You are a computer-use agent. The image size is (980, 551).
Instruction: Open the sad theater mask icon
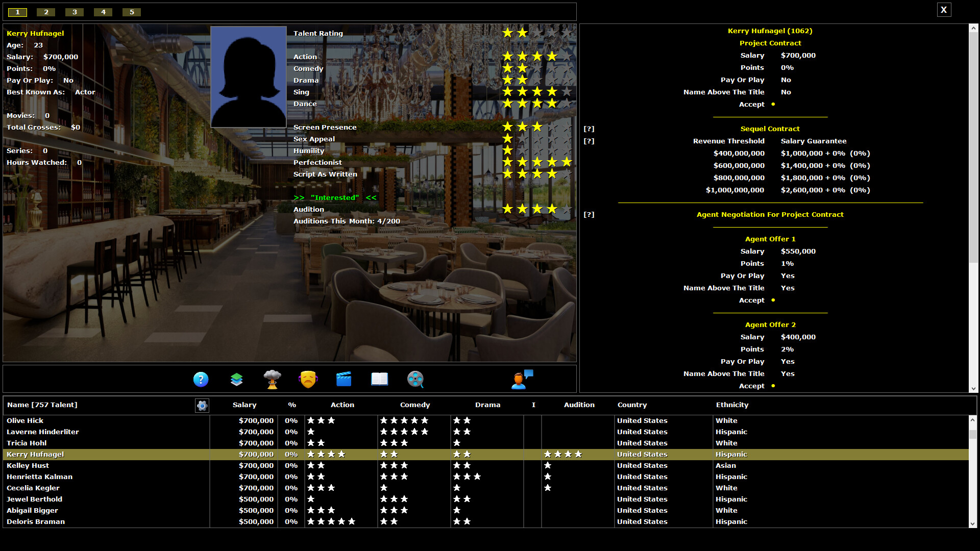(x=308, y=379)
